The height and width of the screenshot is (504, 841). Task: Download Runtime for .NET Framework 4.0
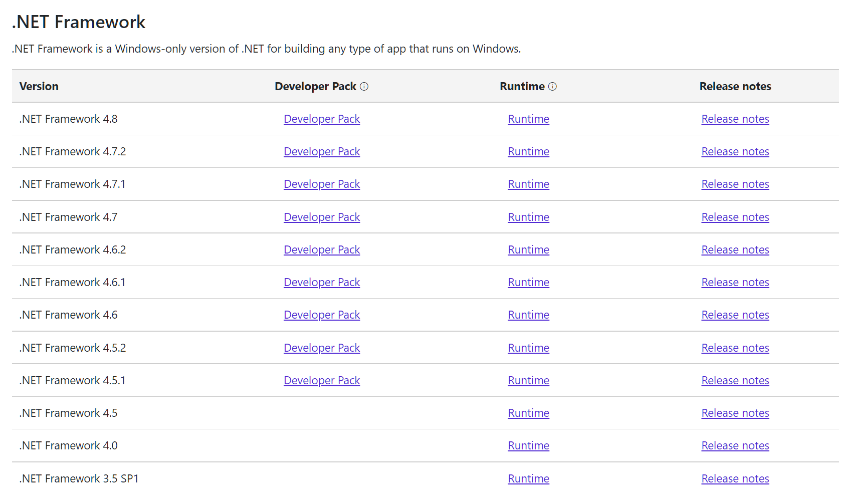(528, 446)
